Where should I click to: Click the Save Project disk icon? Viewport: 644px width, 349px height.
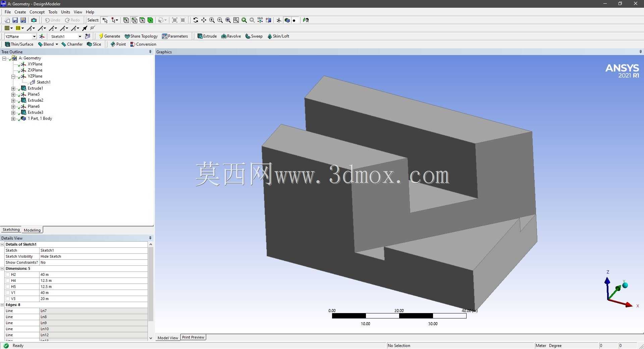(x=15, y=20)
